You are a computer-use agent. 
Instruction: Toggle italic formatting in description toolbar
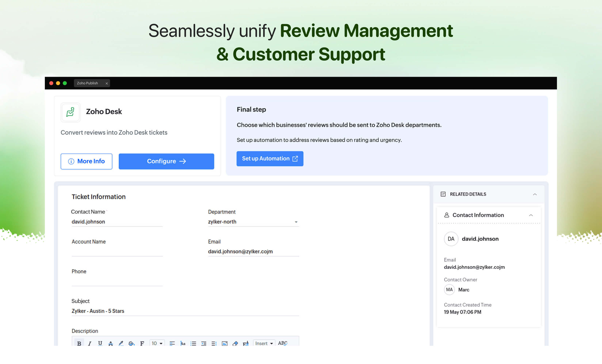pos(90,343)
